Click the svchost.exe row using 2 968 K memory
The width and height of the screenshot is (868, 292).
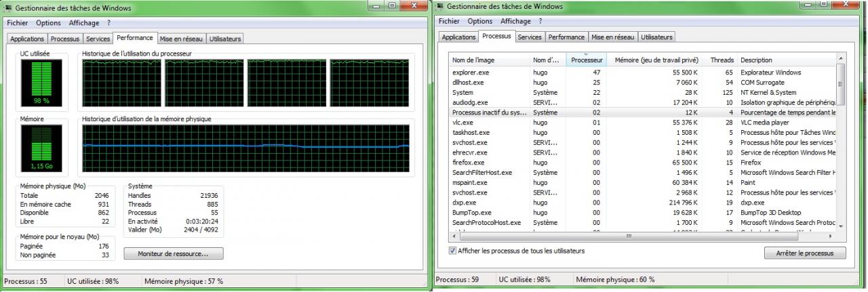[642, 192]
